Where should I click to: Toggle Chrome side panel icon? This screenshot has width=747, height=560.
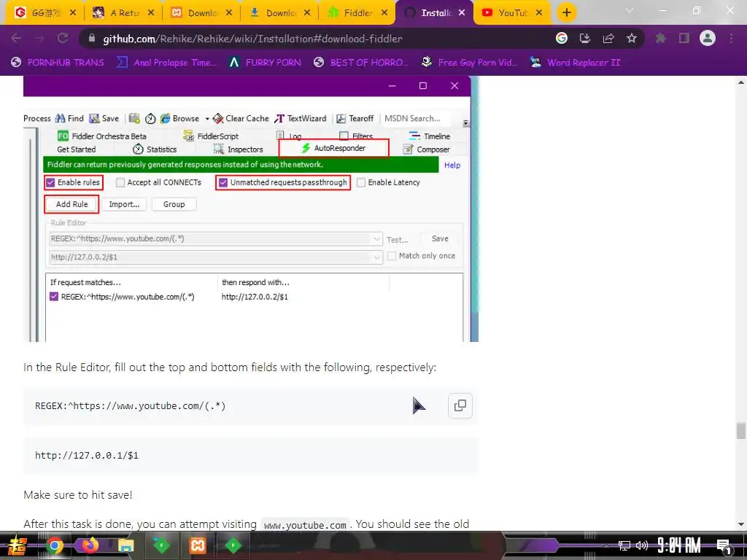point(684,38)
